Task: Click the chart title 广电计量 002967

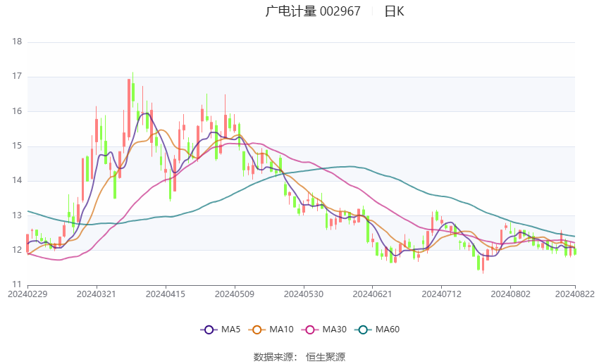Action: tap(313, 11)
